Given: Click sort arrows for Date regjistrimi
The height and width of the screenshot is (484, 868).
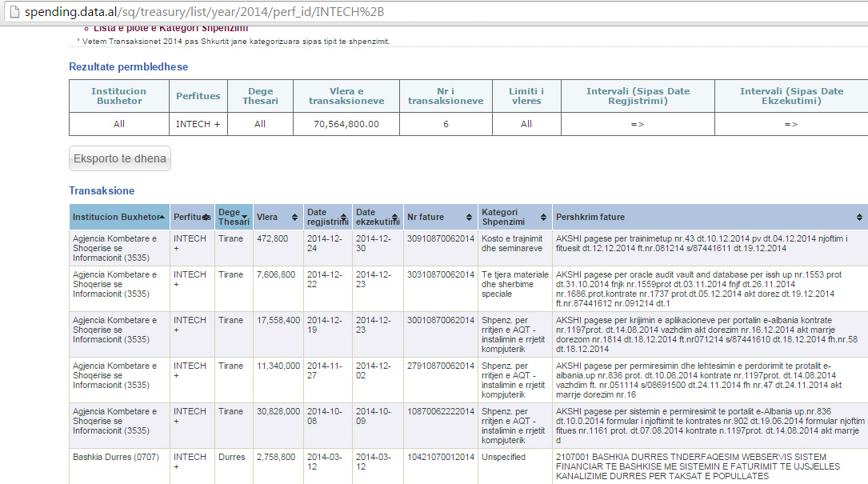Looking at the screenshot, I should pos(345,218).
